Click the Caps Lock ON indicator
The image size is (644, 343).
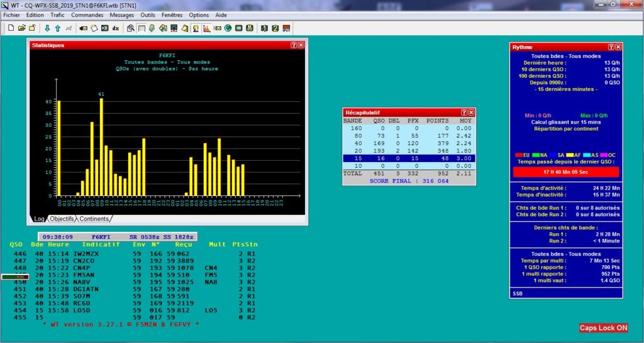click(603, 328)
